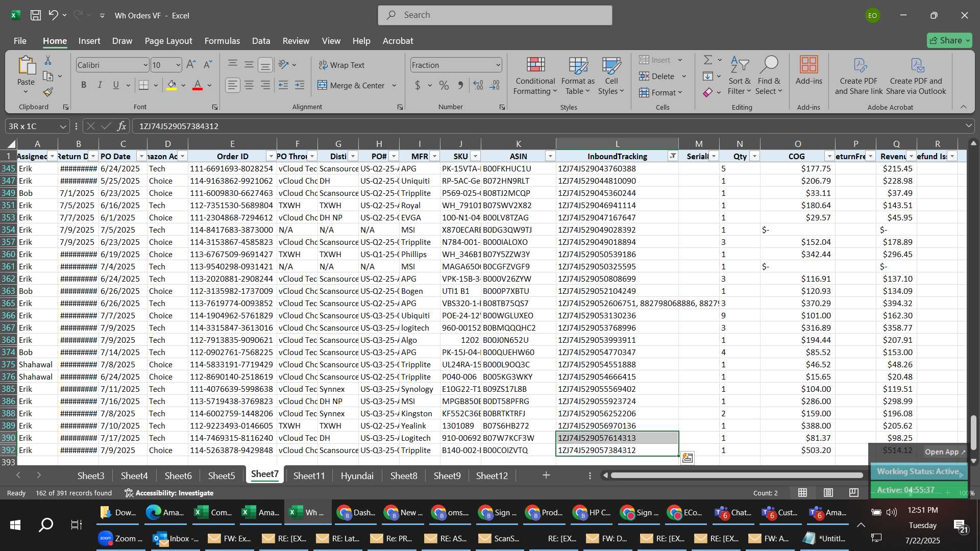Screen dimensions: 980x551
Task: Click Accounting Number Format dollar icon
Action: tap(418, 85)
